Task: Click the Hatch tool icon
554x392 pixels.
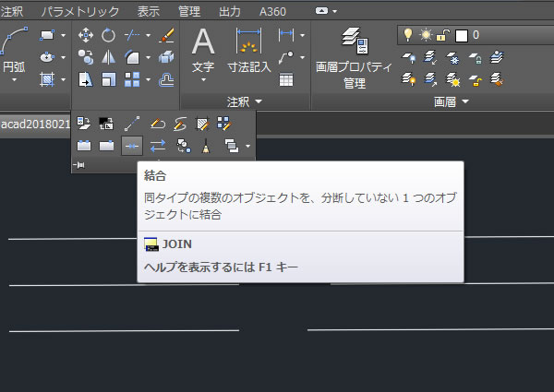Action: pos(47,79)
